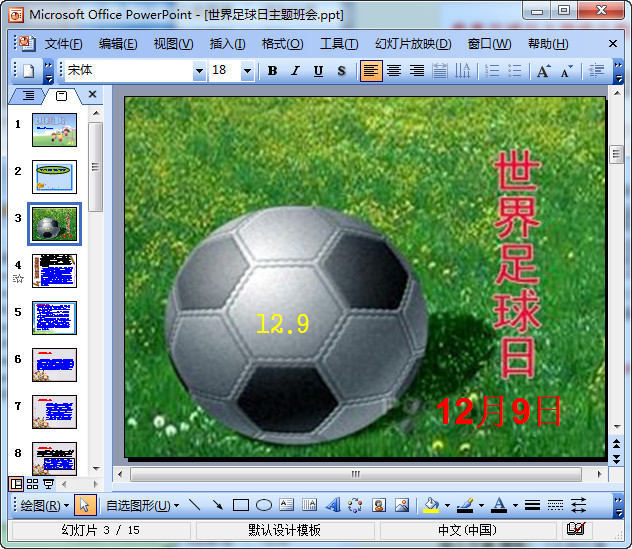Click the Change text direction icon
The image size is (632, 549).
463,71
